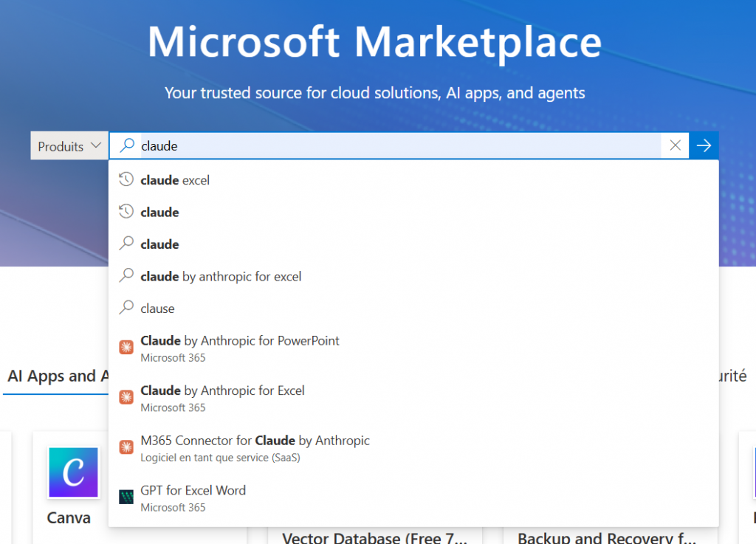This screenshot has width=756, height=544.
Task: Submit the search with the blue arrow button
Action: coord(704,145)
